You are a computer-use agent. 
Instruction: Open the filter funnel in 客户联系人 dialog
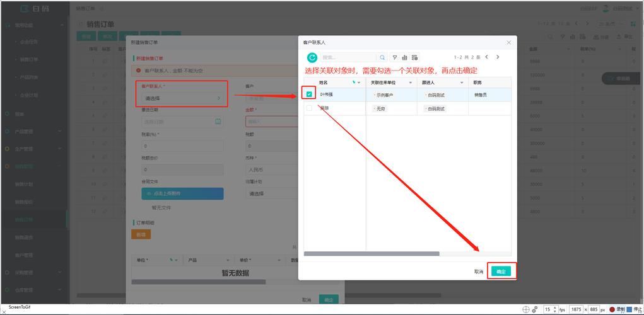395,57
